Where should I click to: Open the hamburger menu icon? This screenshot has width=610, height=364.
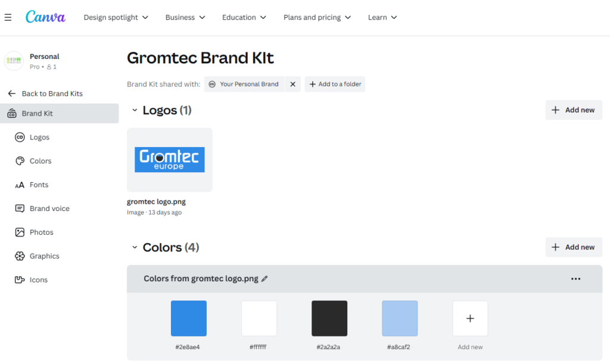click(x=8, y=17)
